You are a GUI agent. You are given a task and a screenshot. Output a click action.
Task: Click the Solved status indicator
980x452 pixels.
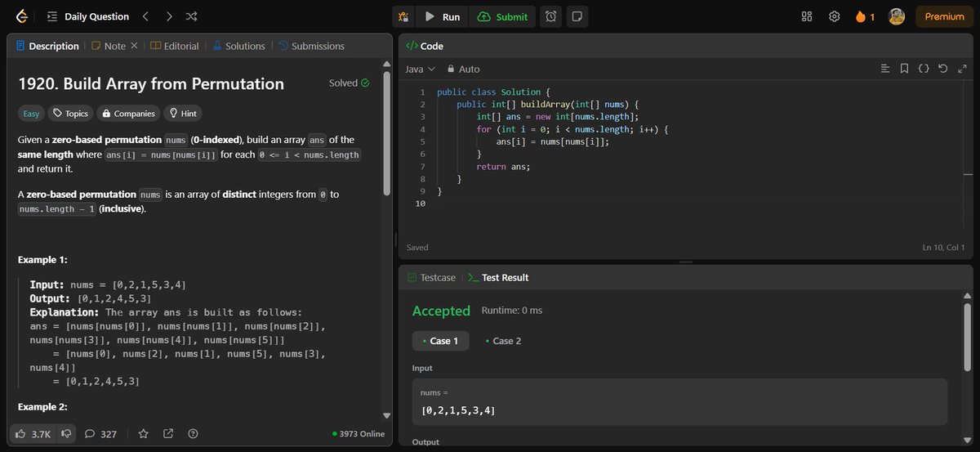349,83
